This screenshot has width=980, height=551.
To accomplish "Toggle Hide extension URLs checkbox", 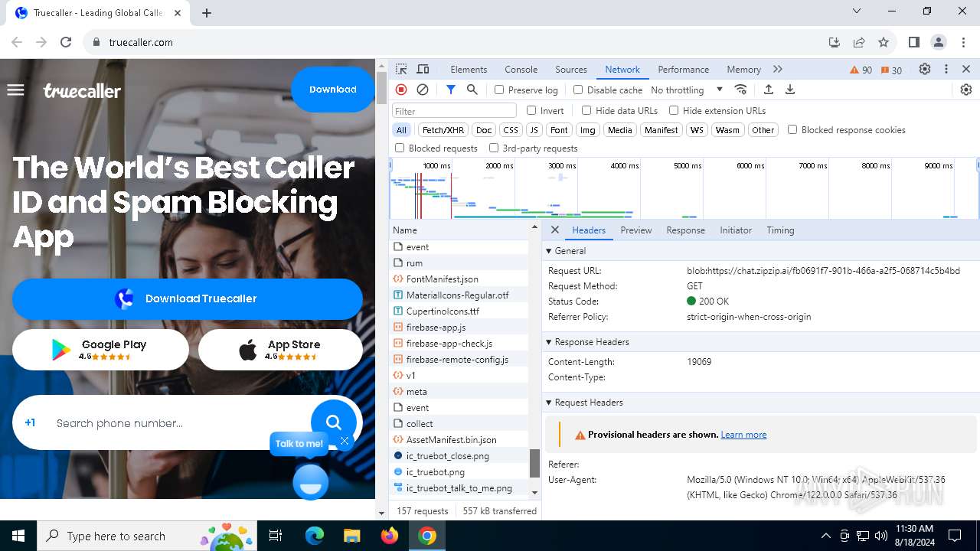I will pyautogui.click(x=674, y=110).
